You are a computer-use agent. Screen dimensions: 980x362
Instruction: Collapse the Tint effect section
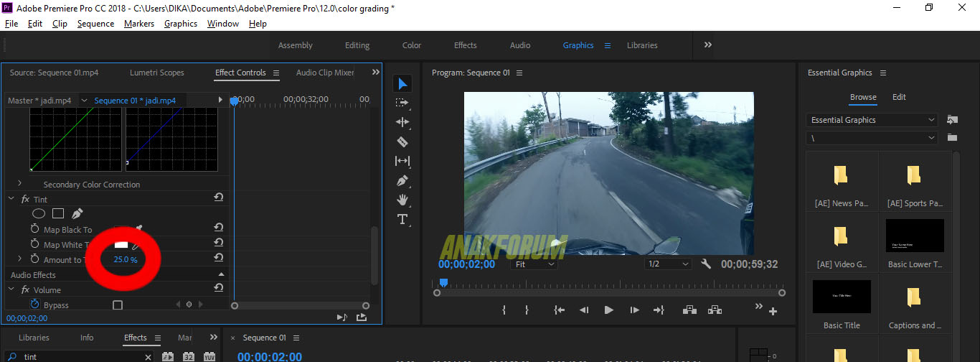click(x=11, y=199)
